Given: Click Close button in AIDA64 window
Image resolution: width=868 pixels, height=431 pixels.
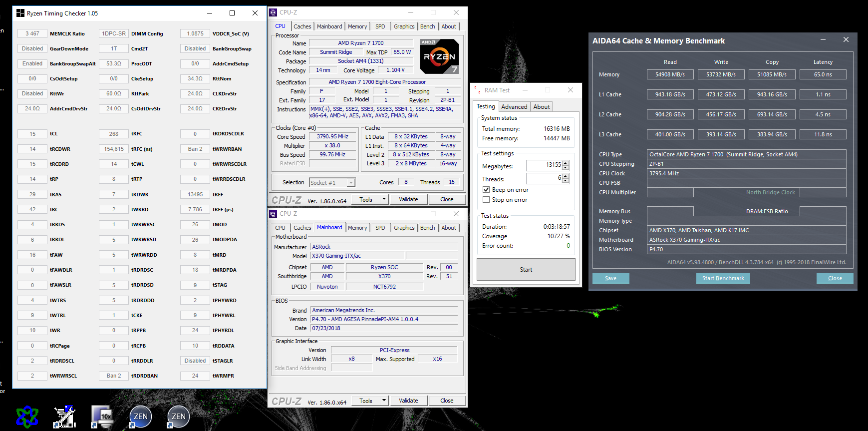Looking at the screenshot, I should click(835, 279).
